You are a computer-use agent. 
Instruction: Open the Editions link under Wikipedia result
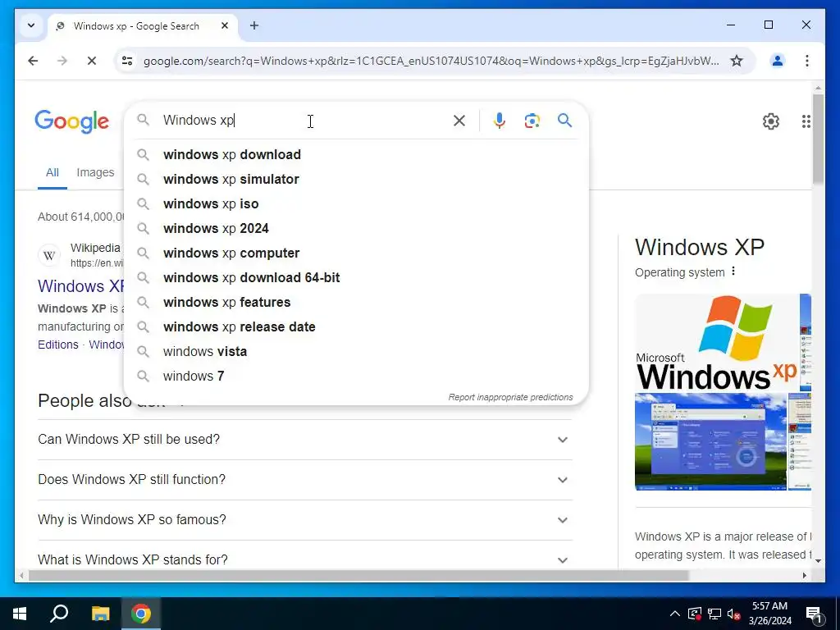click(x=58, y=345)
